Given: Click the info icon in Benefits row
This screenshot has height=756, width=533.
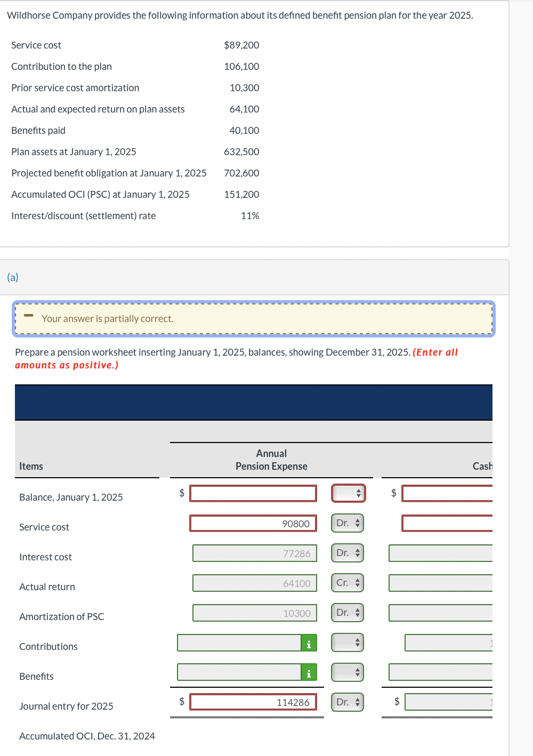Looking at the screenshot, I should click(x=309, y=672).
